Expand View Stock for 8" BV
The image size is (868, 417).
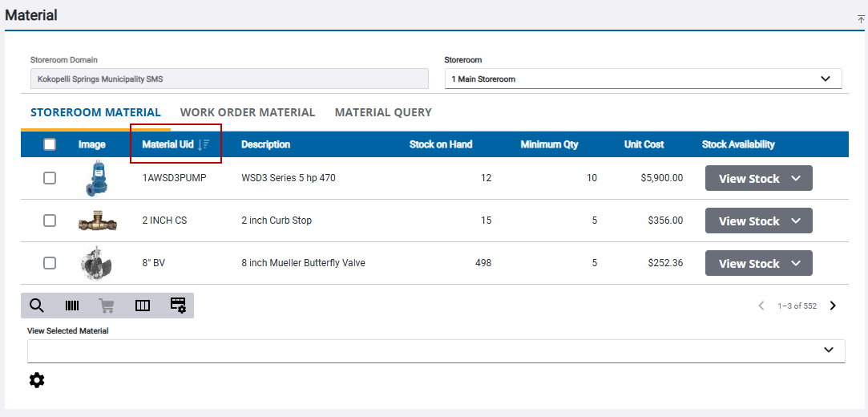[758, 263]
